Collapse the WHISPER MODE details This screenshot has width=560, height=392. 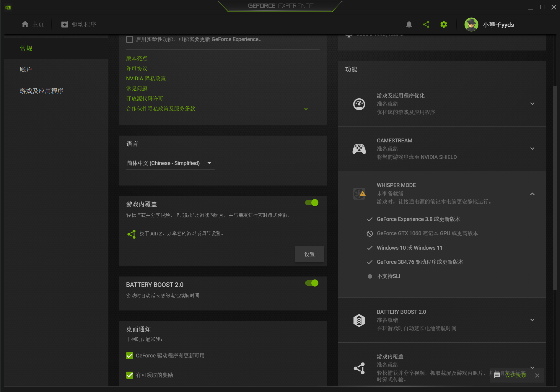pos(533,194)
